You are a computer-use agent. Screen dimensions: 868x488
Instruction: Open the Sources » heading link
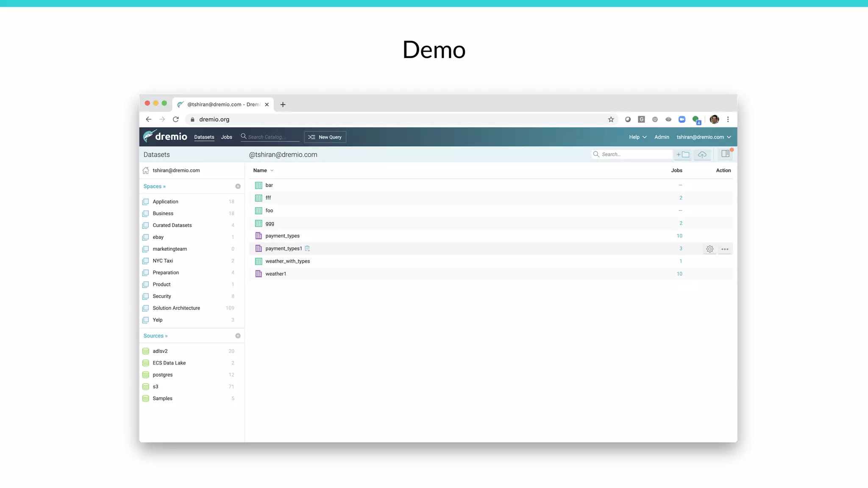[x=155, y=336]
